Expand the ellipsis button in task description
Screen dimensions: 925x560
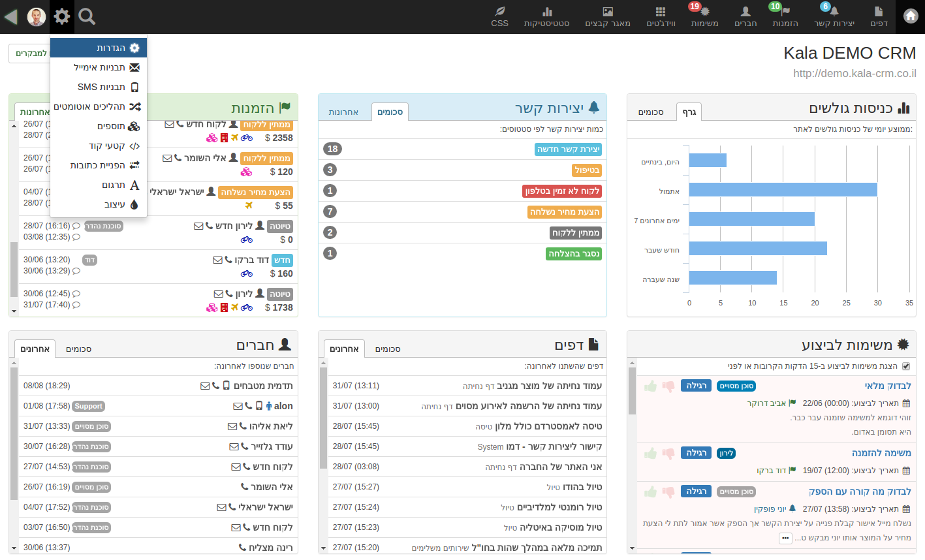tap(785, 538)
